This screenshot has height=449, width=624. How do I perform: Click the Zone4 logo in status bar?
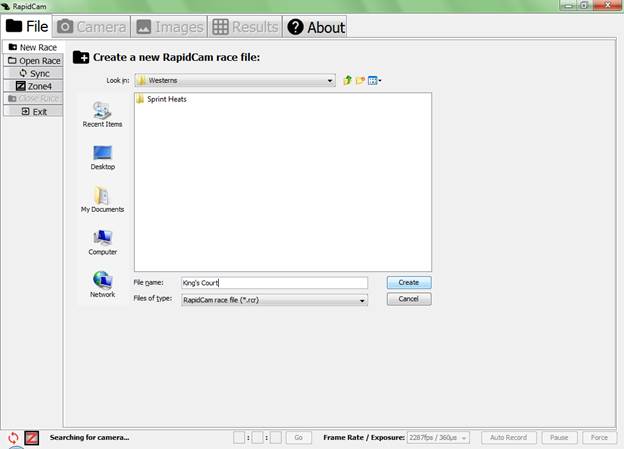(x=31, y=438)
